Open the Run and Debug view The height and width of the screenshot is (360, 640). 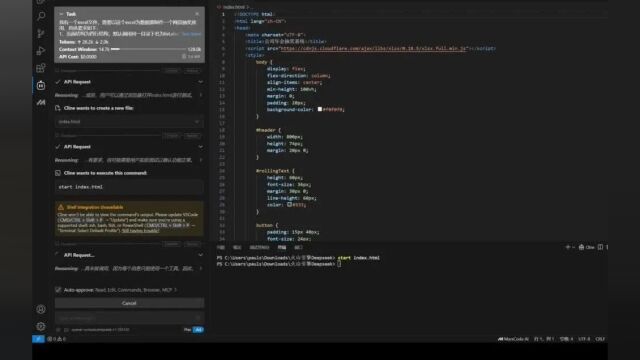click(x=41, y=51)
